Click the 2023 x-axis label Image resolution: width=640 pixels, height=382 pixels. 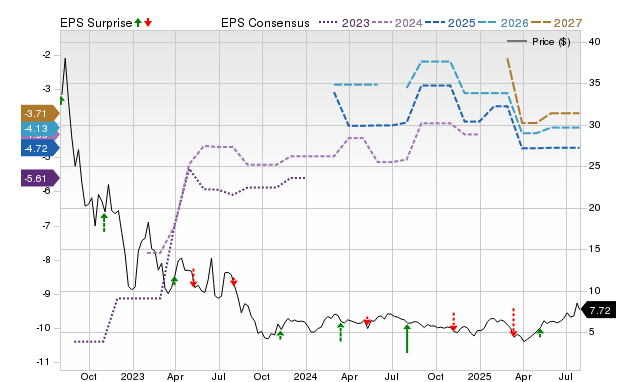tap(133, 376)
